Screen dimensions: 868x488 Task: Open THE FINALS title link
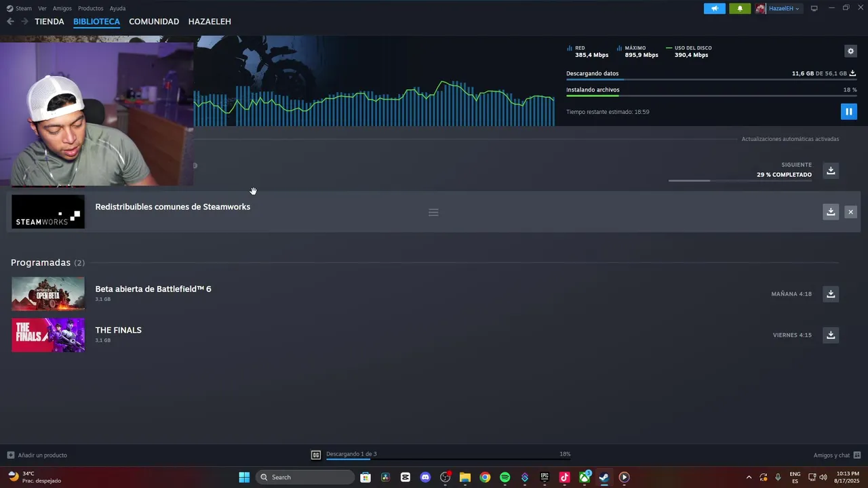click(118, 330)
